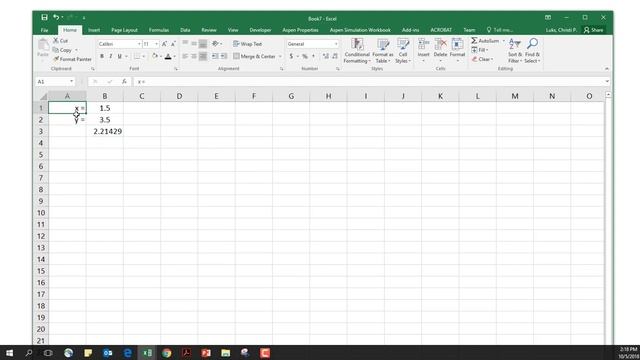Set middle vertical alignment
This screenshot has width=640, height=360.
194,44
